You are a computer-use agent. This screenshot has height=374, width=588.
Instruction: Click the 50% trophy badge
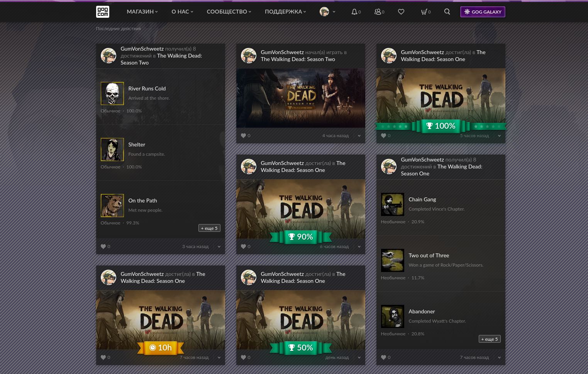pos(301,348)
